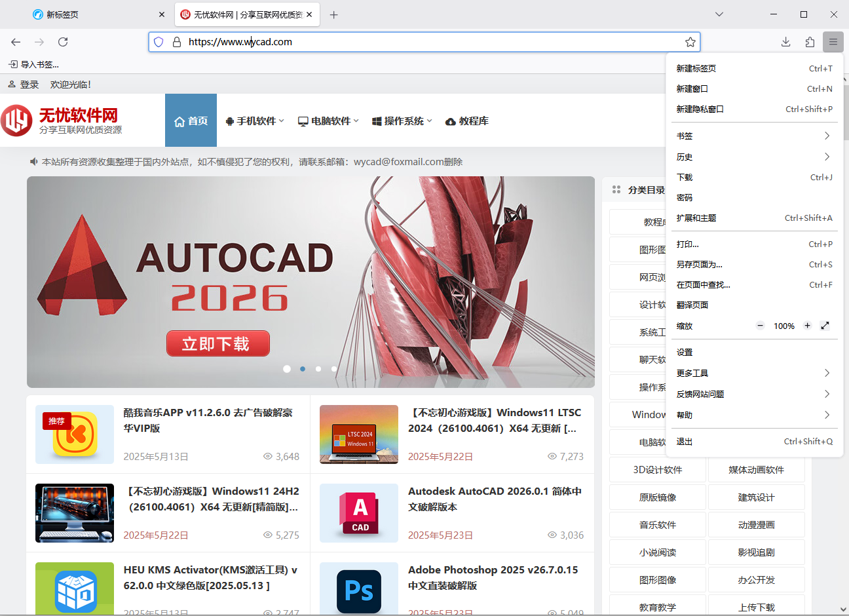Screen dimensions: 849x616
Task: Click the speaker icon beside the site notice
Action: 33,161
